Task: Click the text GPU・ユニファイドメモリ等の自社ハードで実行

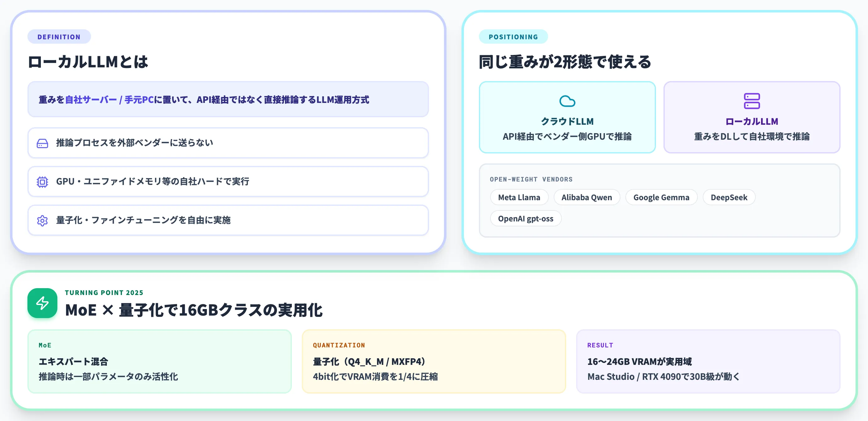Action: pyautogui.click(x=153, y=182)
